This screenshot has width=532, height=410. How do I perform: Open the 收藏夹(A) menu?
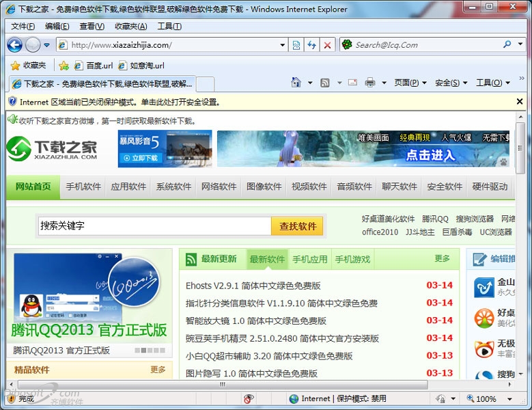pos(131,26)
